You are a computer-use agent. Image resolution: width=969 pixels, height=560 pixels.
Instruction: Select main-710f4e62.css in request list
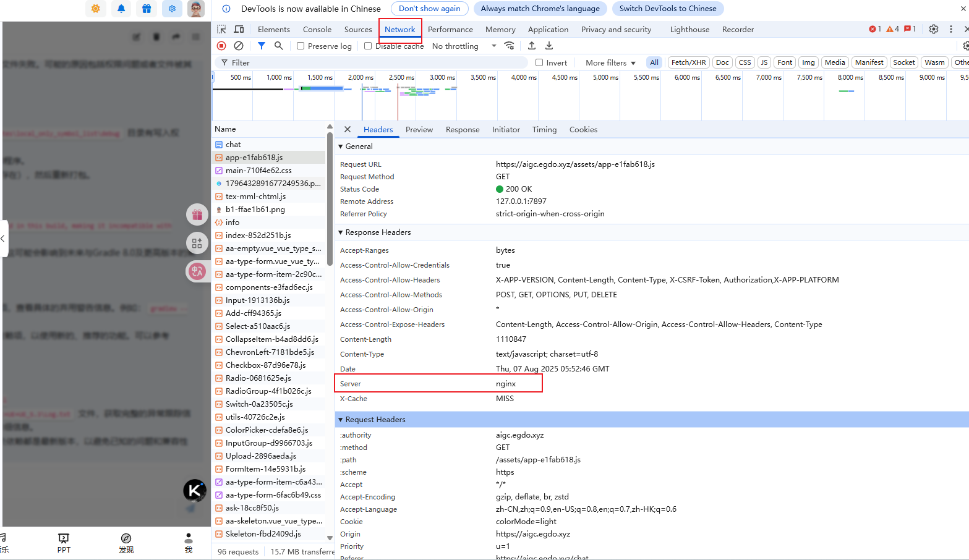tap(269, 170)
